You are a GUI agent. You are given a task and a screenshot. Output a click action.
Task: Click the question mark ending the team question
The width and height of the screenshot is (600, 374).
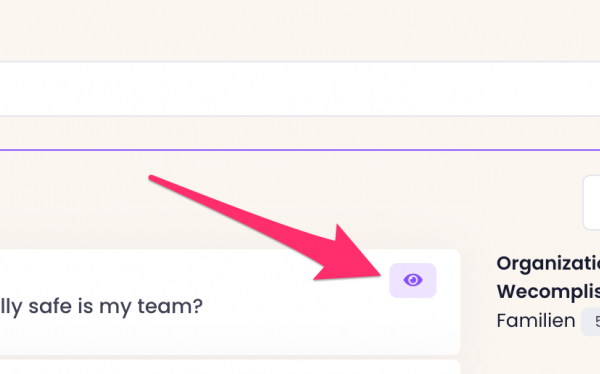coord(197,305)
